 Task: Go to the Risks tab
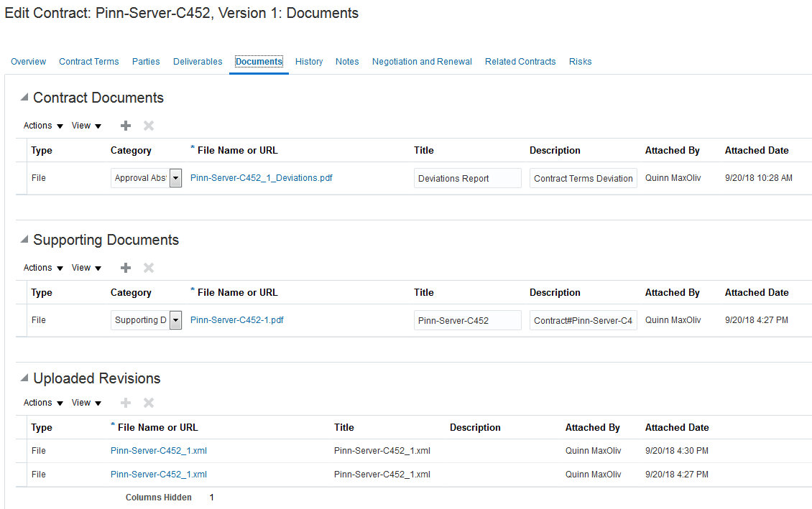coord(580,62)
